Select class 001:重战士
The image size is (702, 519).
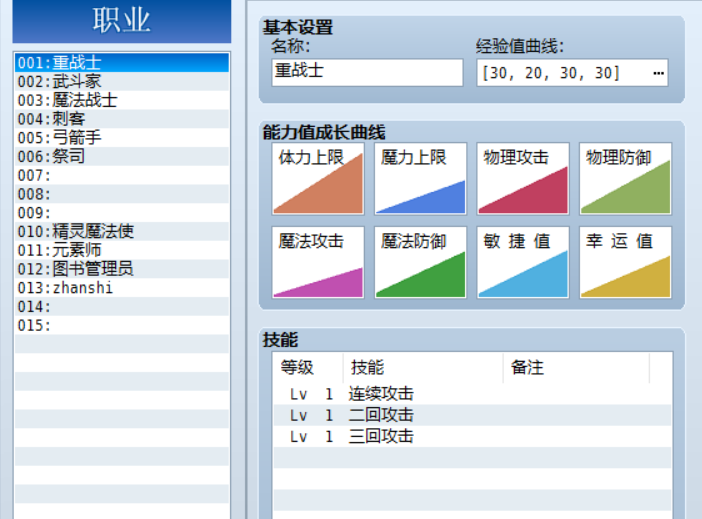(122, 63)
